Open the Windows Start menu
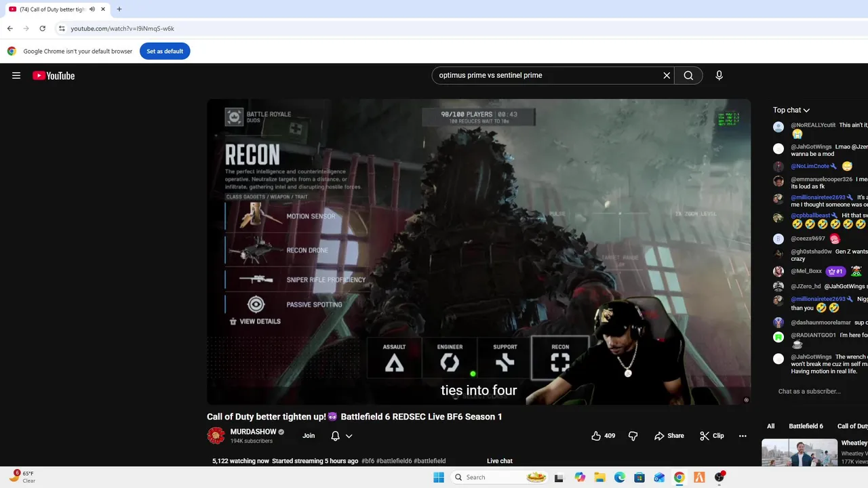 click(439, 477)
